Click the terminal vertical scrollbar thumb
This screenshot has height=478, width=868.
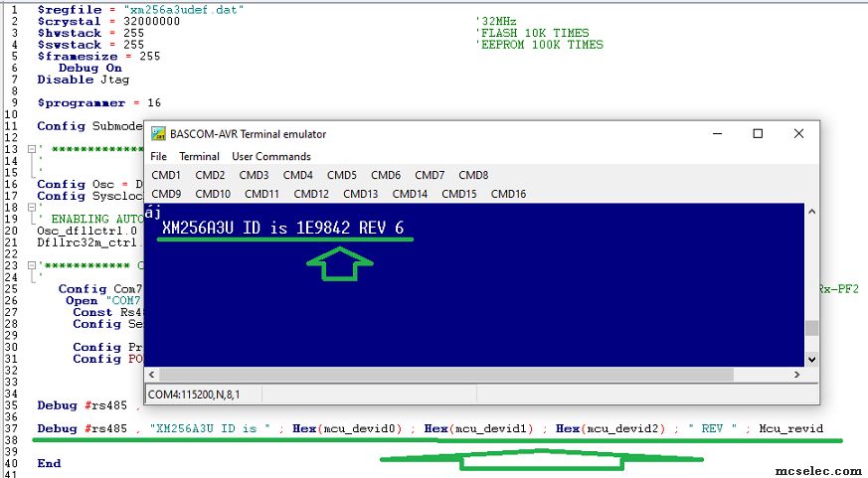[811, 328]
